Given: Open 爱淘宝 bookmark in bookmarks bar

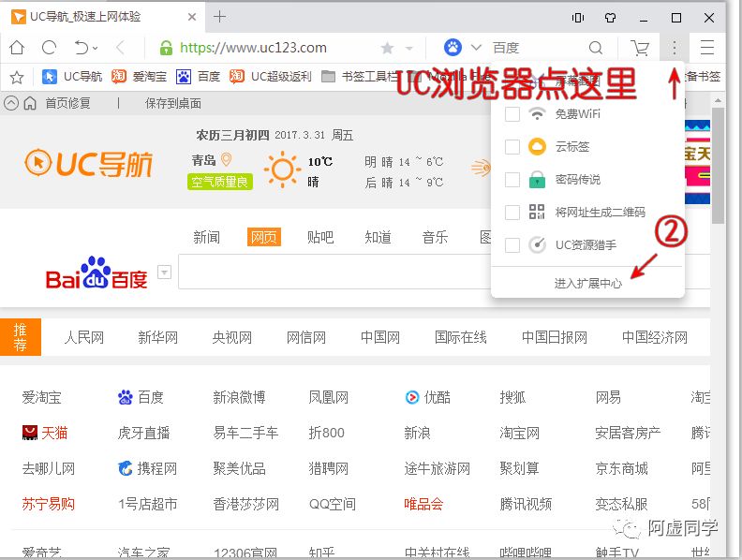Looking at the screenshot, I should pos(139,77).
